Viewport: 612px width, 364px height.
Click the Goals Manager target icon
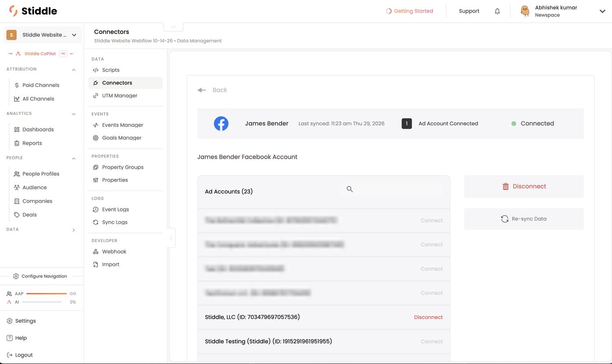96,138
